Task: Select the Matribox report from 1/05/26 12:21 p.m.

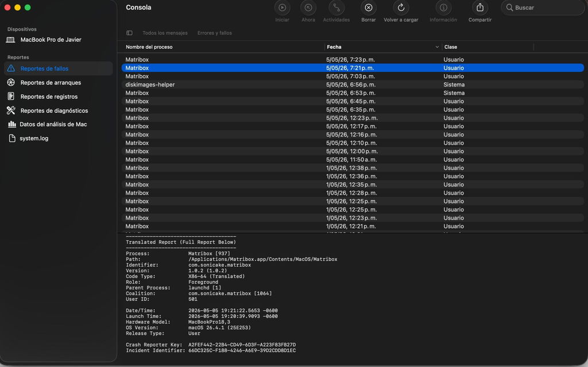Action: point(353,226)
